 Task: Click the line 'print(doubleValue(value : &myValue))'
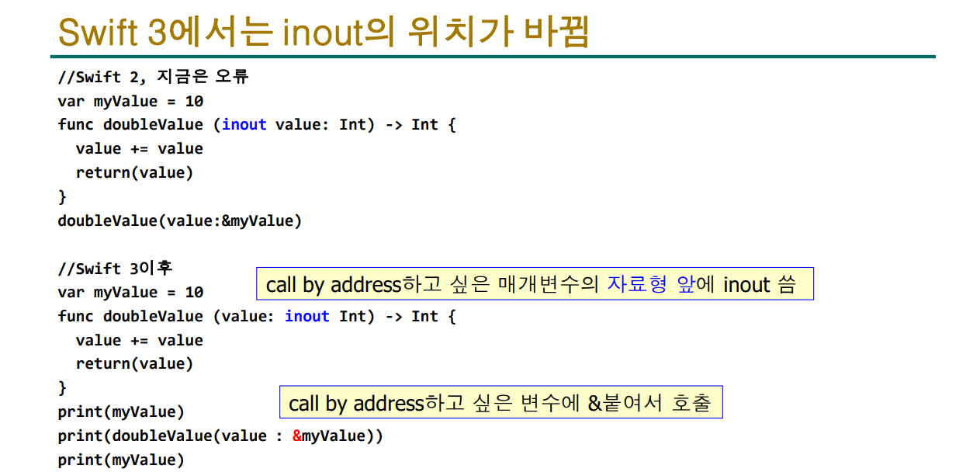[x=220, y=436]
